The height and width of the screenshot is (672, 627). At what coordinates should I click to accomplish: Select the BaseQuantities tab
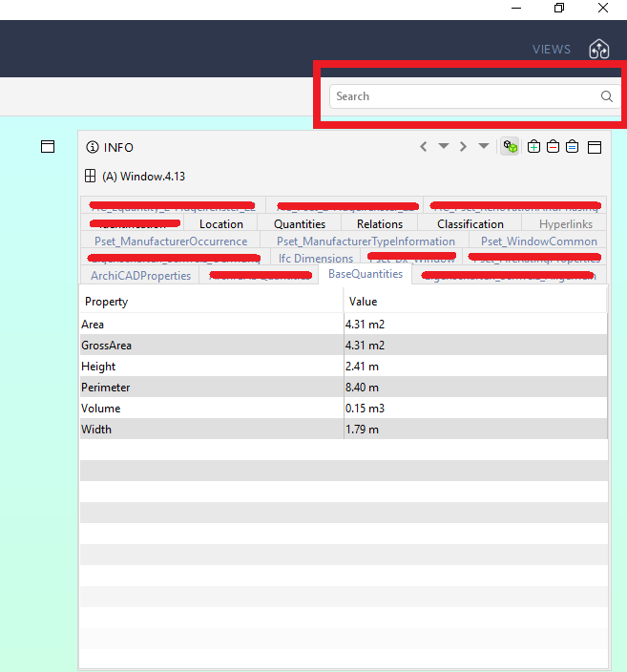click(x=366, y=274)
